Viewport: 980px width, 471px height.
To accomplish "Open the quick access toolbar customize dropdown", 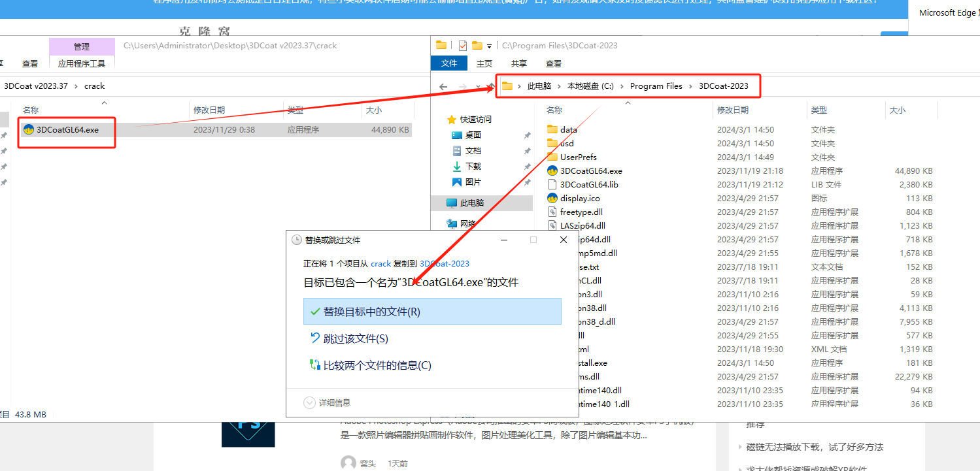I will tap(489, 46).
